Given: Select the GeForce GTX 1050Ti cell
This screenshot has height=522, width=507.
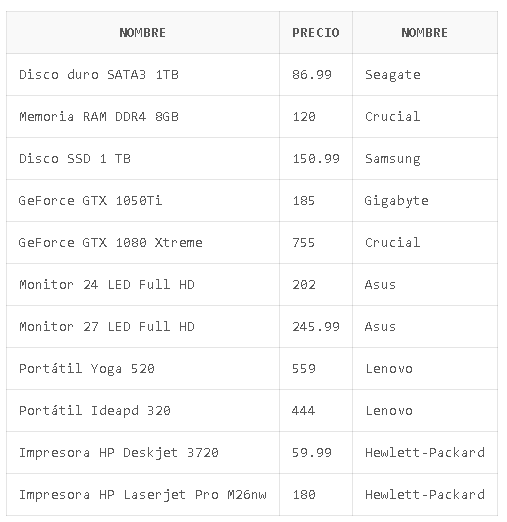Looking at the screenshot, I should [143, 201].
